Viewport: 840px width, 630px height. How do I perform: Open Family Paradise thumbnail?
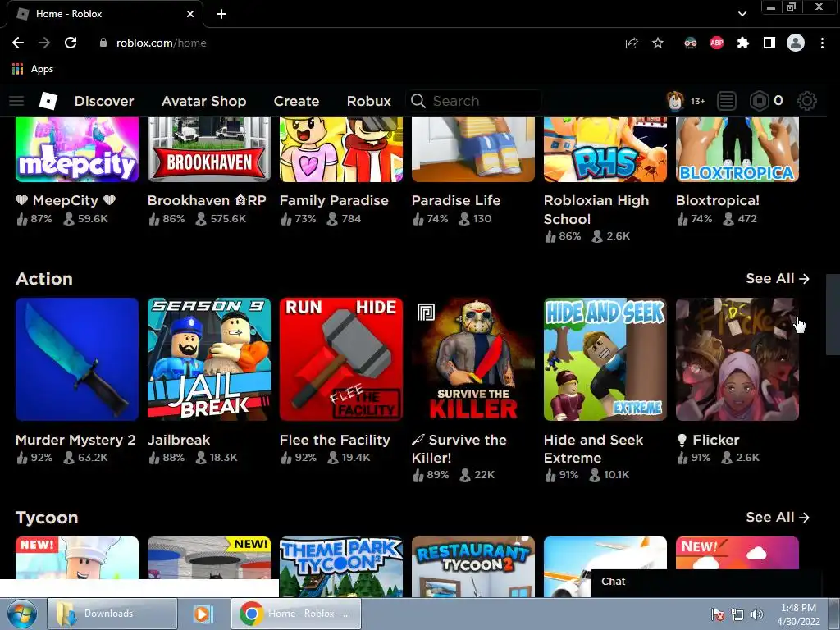341,150
